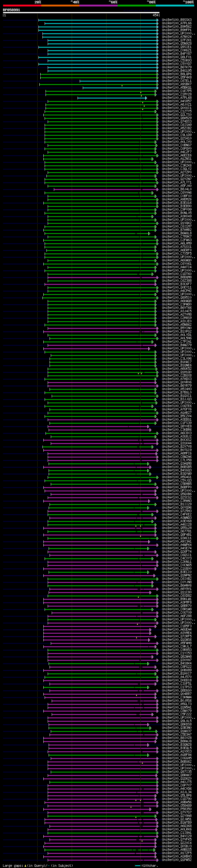Open the UniRef100_A9SBK7 hit
Viewport: 197px width, 868px height.
pyautogui.click(x=177, y=84)
